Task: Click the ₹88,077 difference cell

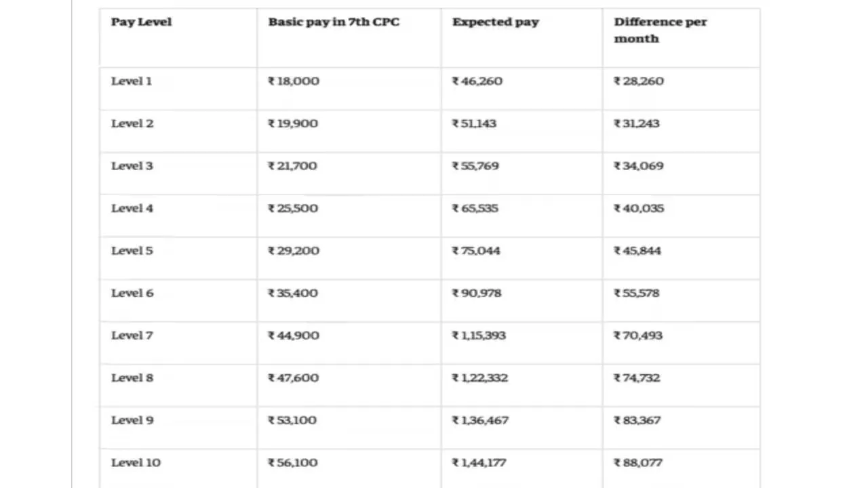Action: 638,462
